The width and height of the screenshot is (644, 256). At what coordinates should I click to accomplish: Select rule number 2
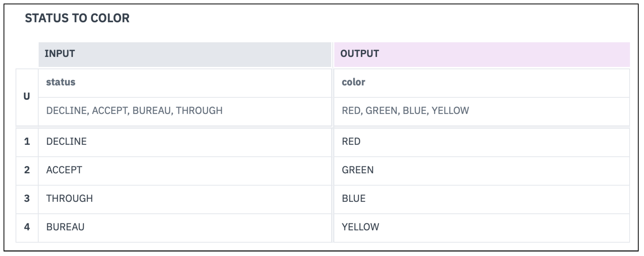[27, 170]
